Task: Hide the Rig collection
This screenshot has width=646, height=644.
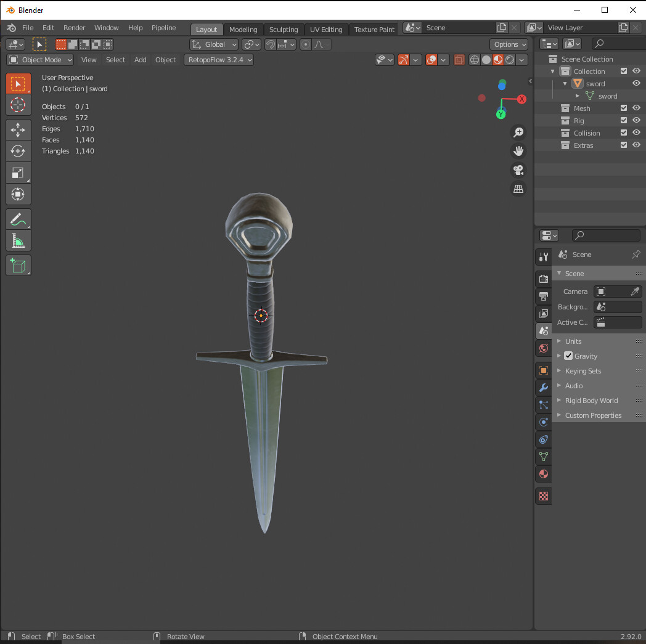Action: pos(636,120)
